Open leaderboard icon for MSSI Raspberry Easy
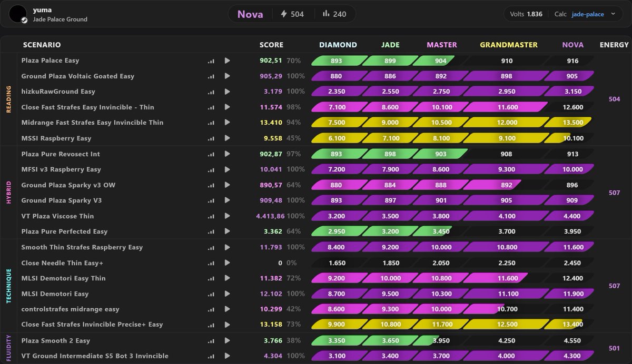Viewport: 632px width, 364px height. click(211, 138)
